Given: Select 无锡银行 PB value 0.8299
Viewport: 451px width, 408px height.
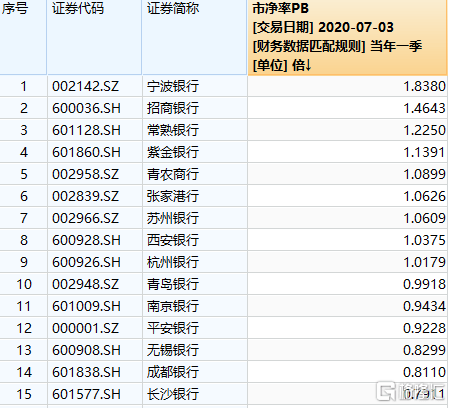Looking at the screenshot, I should [347, 350].
